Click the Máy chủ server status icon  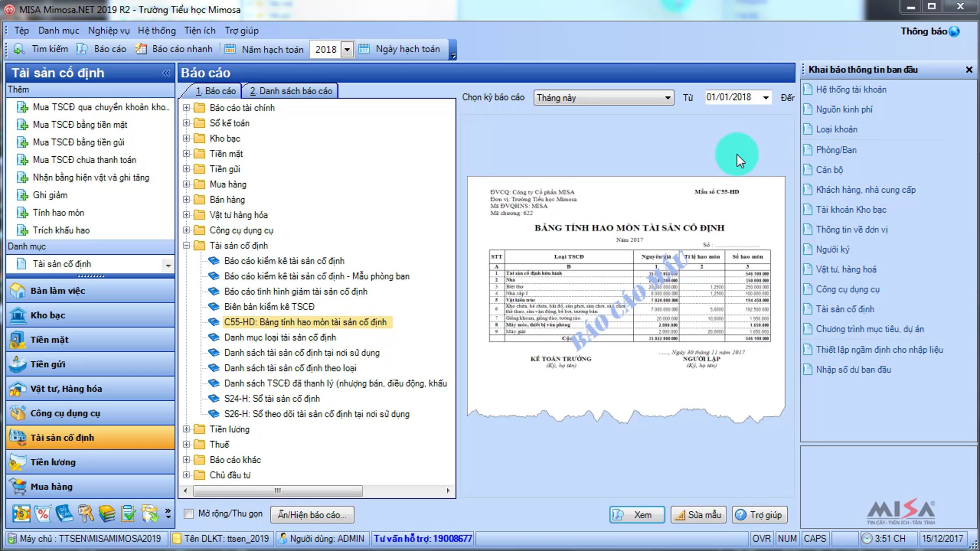(x=12, y=539)
